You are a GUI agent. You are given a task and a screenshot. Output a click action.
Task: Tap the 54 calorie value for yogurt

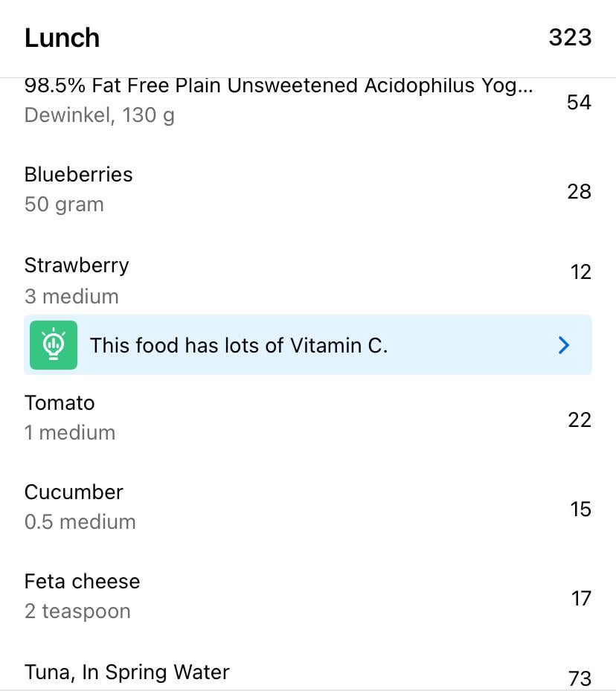[x=579, y=102]
